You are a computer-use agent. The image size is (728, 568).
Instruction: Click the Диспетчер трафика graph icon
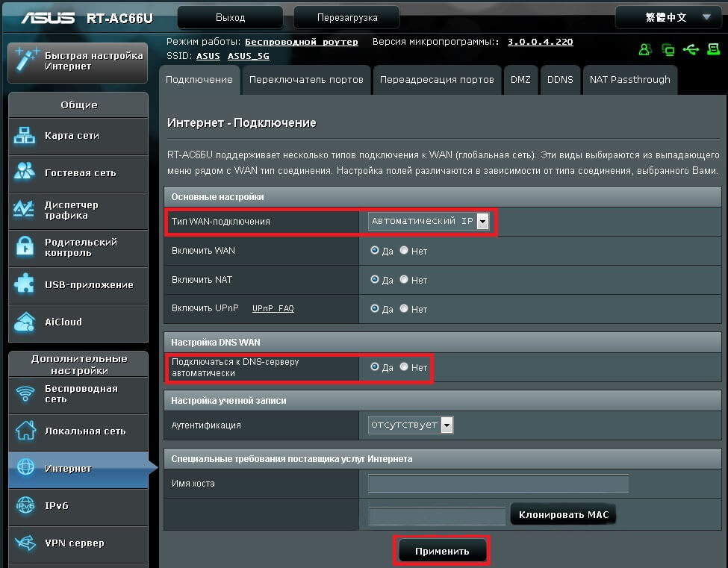(24, 209)
